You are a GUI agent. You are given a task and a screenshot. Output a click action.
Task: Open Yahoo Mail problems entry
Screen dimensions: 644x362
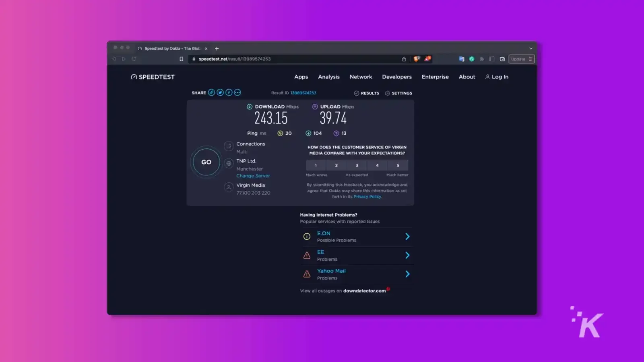(x=357, y=274)
